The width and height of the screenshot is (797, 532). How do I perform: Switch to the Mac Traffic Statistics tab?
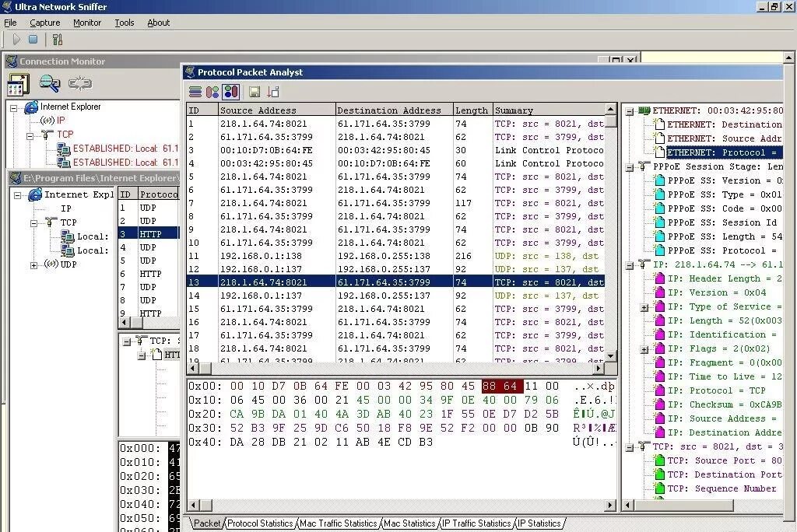point(338,523)
